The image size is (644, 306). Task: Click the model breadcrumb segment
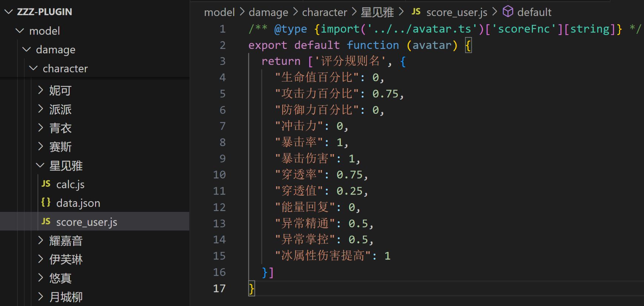pos(220,12)
